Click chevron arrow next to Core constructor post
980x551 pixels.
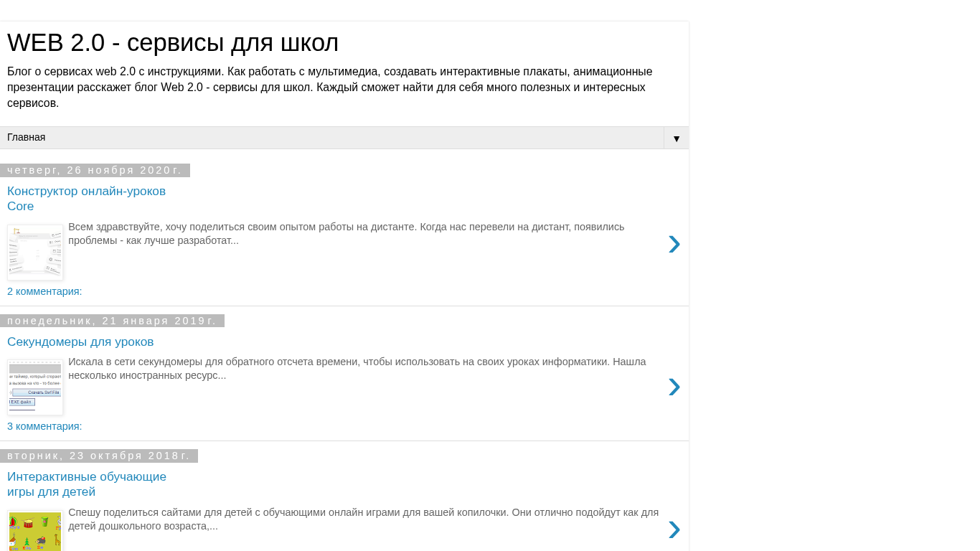[674, 245]
